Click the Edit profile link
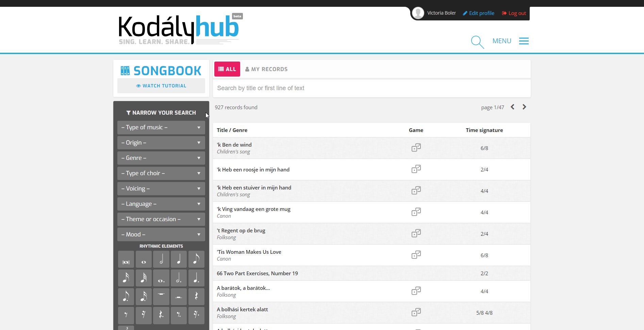The image size is (644, 330). pos(479,13)
